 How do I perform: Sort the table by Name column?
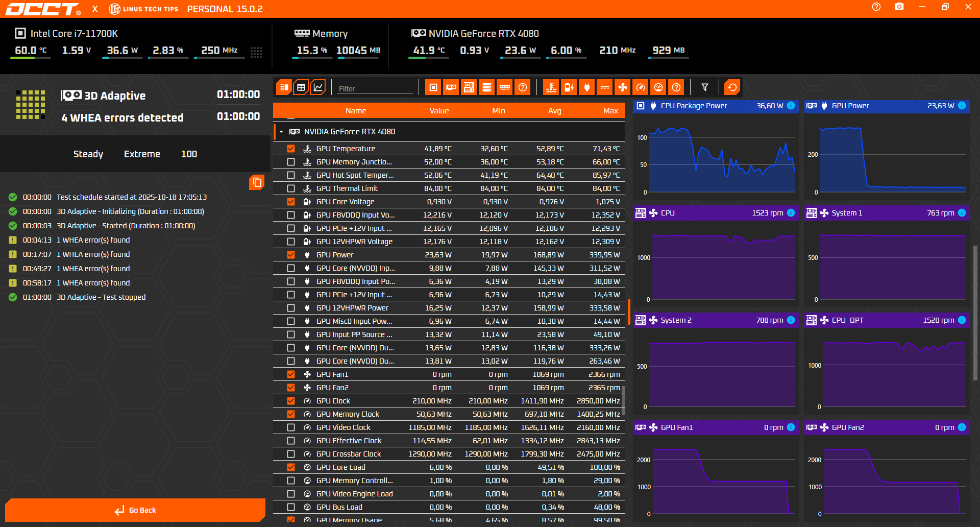355,111
